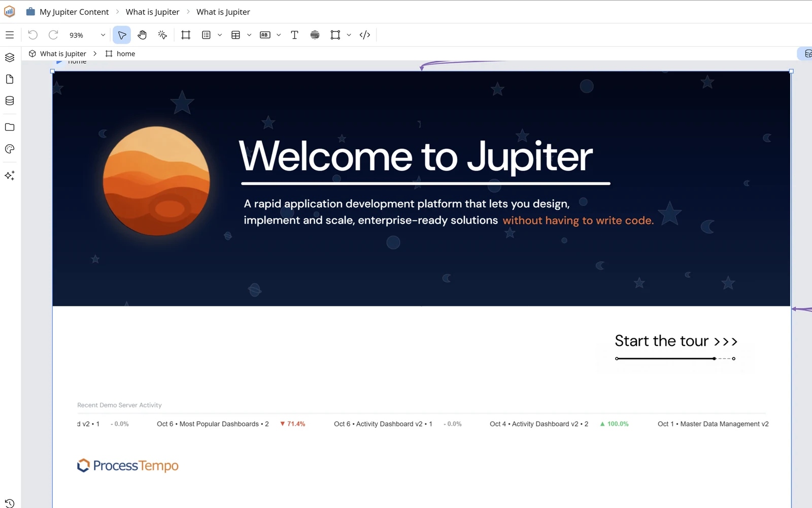Viewport: 812px width, 508px height.
Task: Click 'Oct 1 • Master Data Management v2' entry
Action: coord(713,424)
